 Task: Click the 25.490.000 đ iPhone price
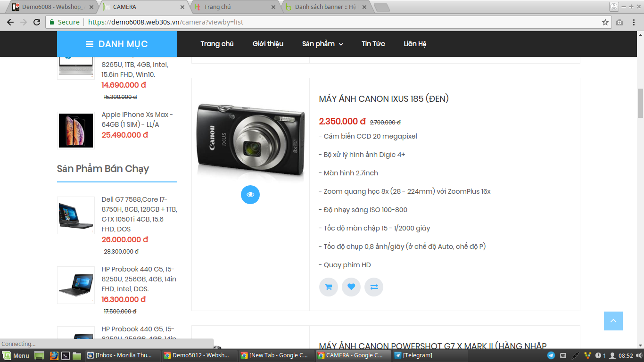tap(124, 135)
